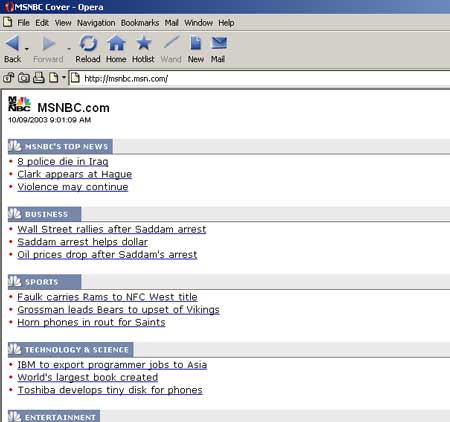Open the Window menu
450x422 pixels.
pyautogui.click(x=198, y=23)
